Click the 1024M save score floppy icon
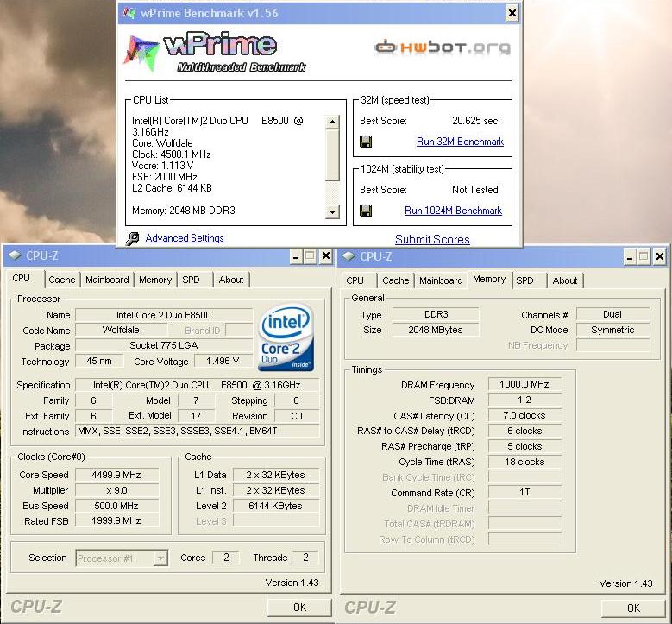 366,211
